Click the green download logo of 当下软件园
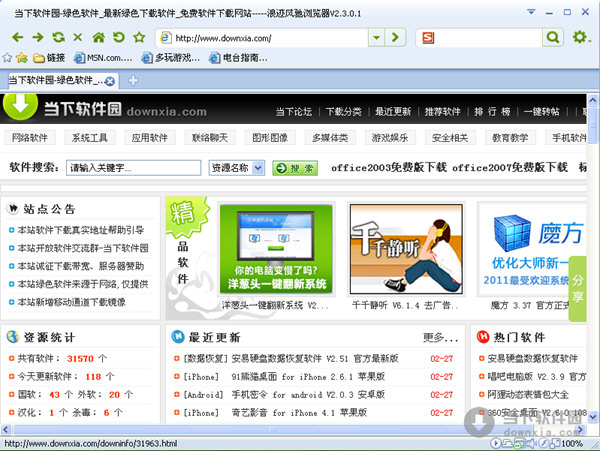 20,105
